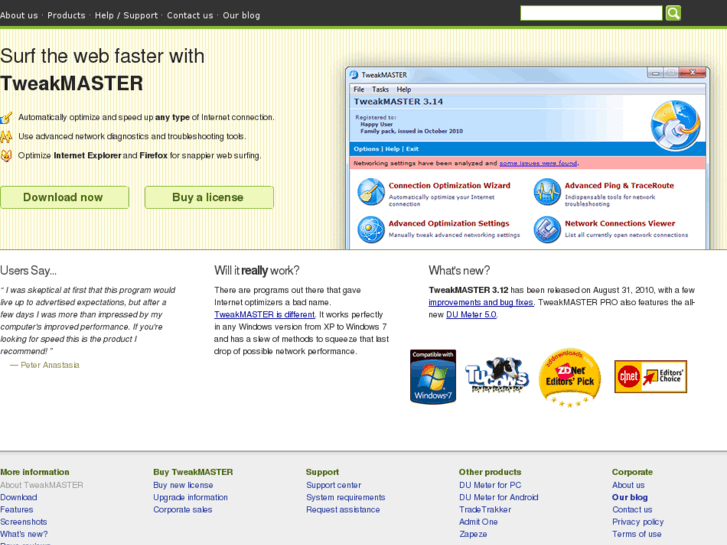Click the CNET Editors' Choice badge

click(x=650, y=377)
